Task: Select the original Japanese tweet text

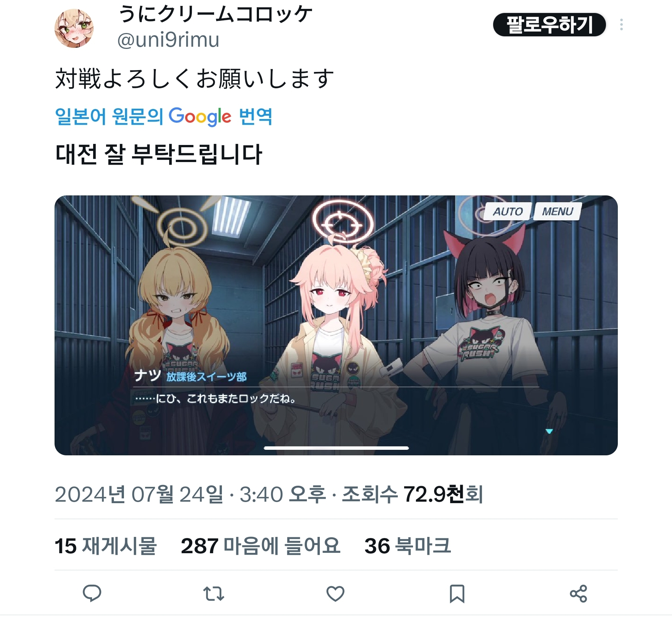Action: tap(194, 79)
